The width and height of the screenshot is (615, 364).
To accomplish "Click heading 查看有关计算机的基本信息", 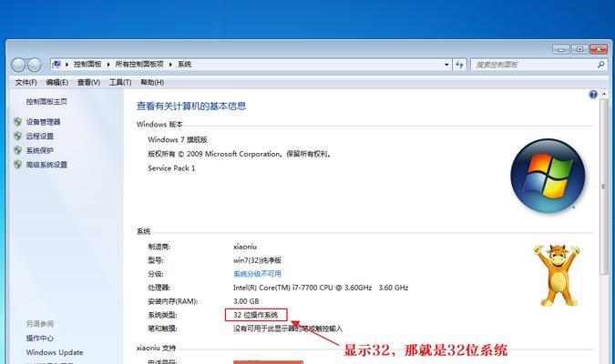I will (191, 106).
